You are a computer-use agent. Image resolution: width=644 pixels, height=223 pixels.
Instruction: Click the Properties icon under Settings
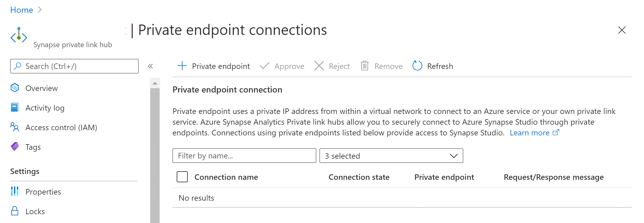tap(15, 191)
